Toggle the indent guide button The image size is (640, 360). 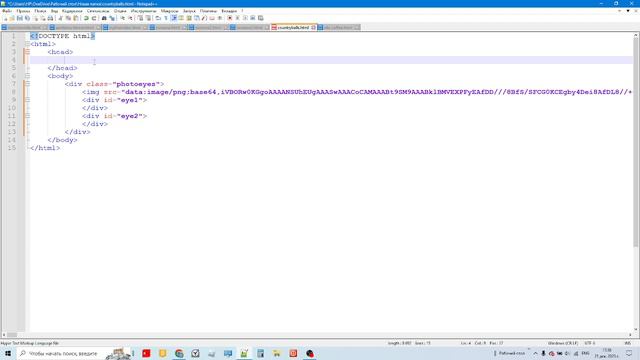[x=174, y=18]
